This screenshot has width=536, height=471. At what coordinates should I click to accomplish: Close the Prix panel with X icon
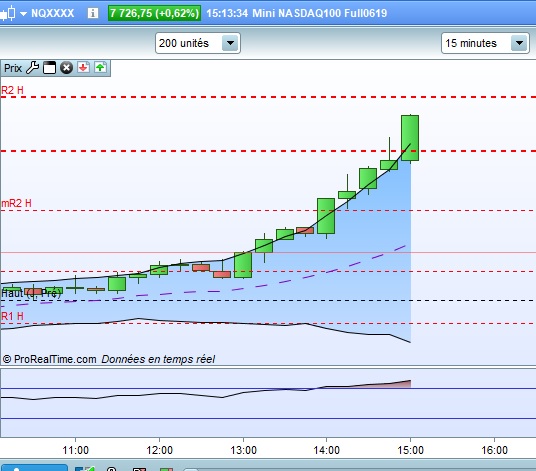pos(67,68)
